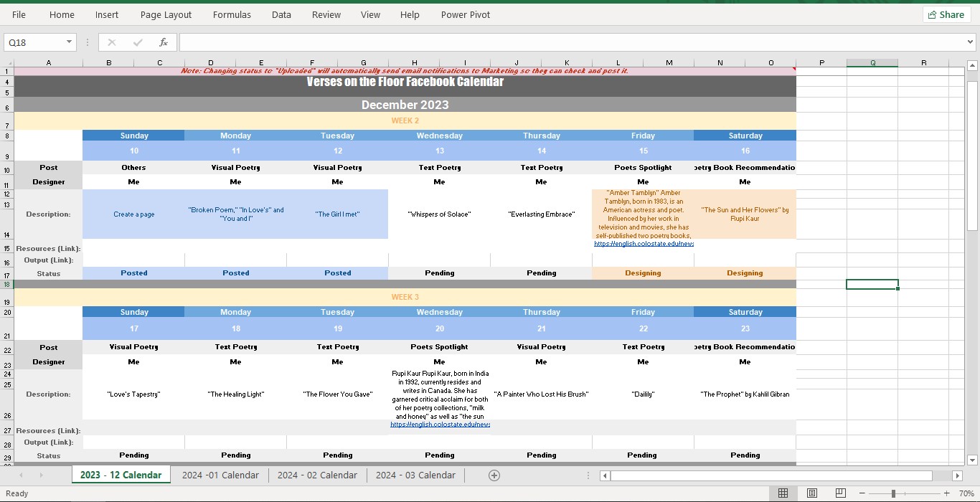
Task: Switch to Normal view icon
Action: [783, 493]
